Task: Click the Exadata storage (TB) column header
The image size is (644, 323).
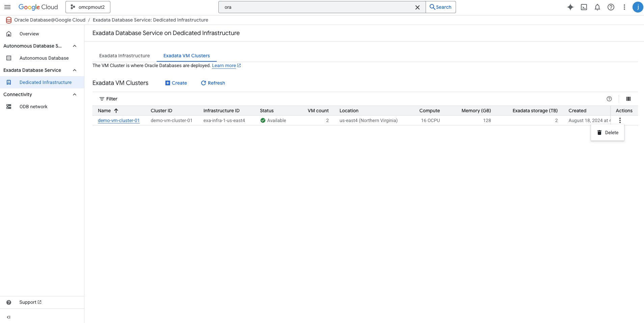Action: [535, 111]
